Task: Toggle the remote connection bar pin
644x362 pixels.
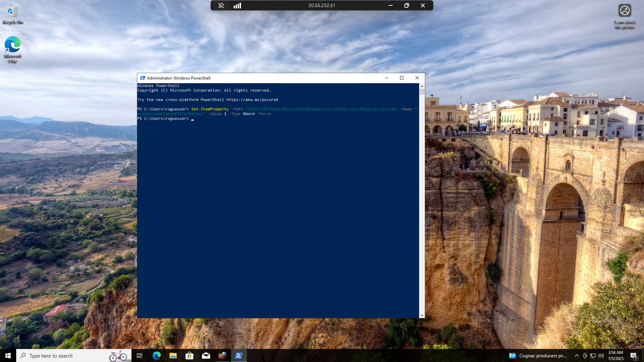Action: click(221, 5)
